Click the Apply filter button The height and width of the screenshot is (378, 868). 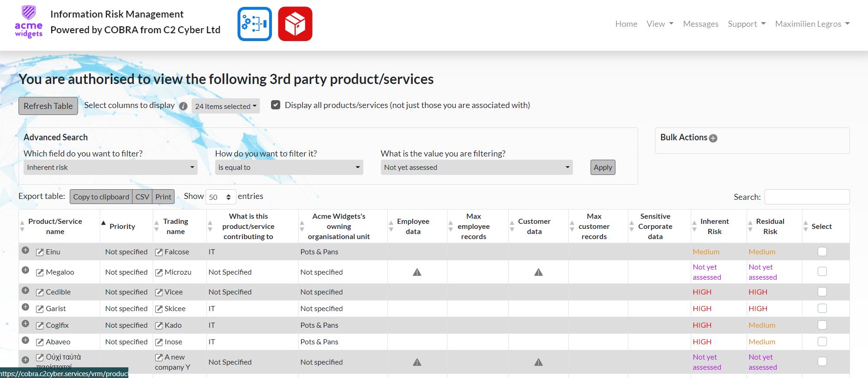pyautogui.click(x=603, y=167)
